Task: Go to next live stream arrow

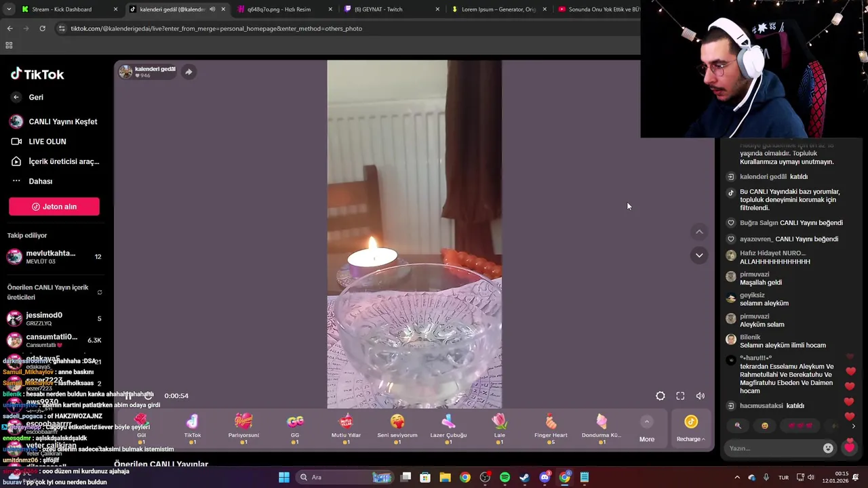Action: pos(699,256)
